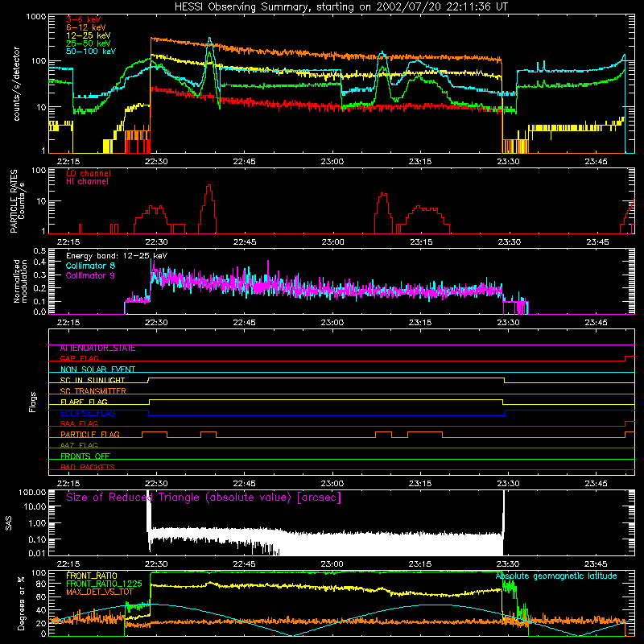The image size is (644, 644).
Task: Click the 22:15 tick under flags panel
Action: click(68, 484)
